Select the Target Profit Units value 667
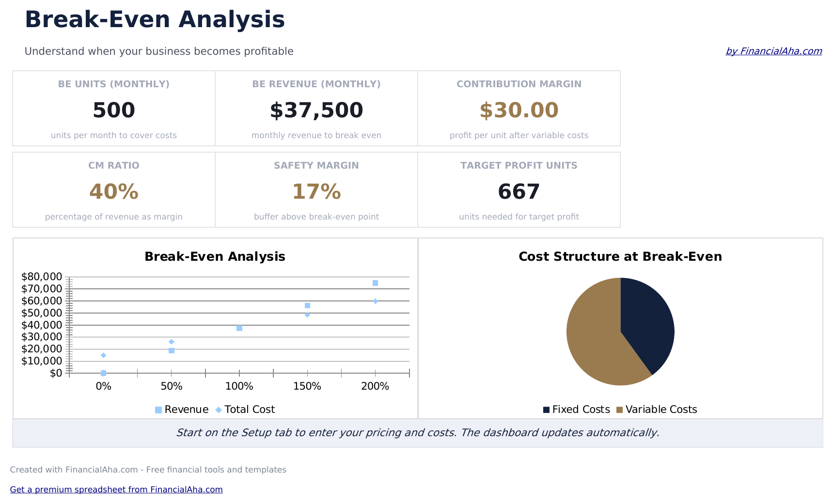This screenshot has width=833, height=504. point(519,191)
